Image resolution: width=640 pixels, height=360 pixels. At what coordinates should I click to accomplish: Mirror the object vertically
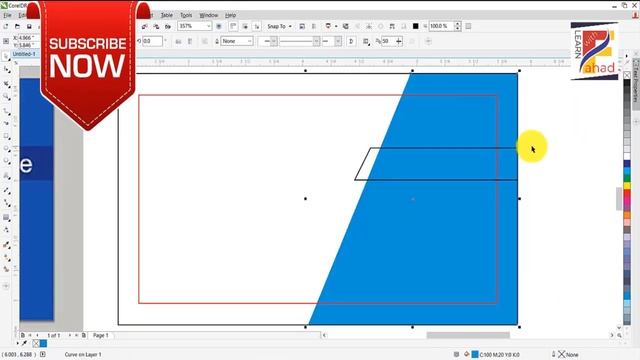point(190,41)
